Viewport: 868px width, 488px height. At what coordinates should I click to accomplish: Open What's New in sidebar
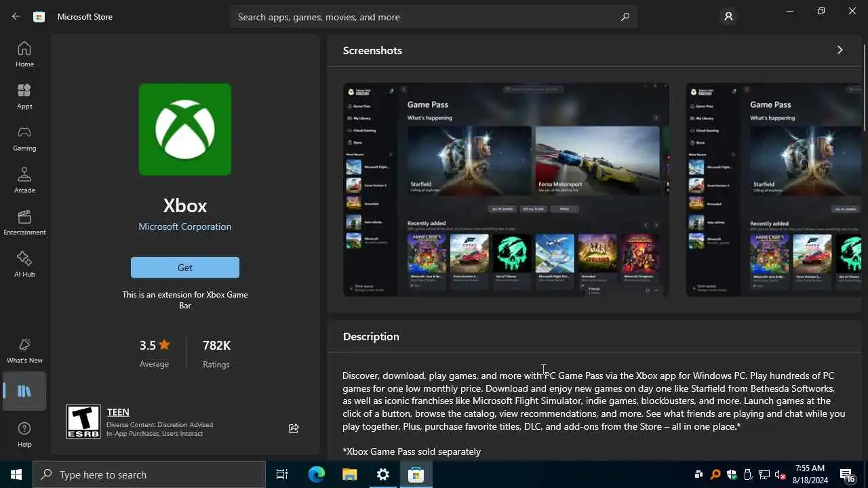tap(24, 350)
